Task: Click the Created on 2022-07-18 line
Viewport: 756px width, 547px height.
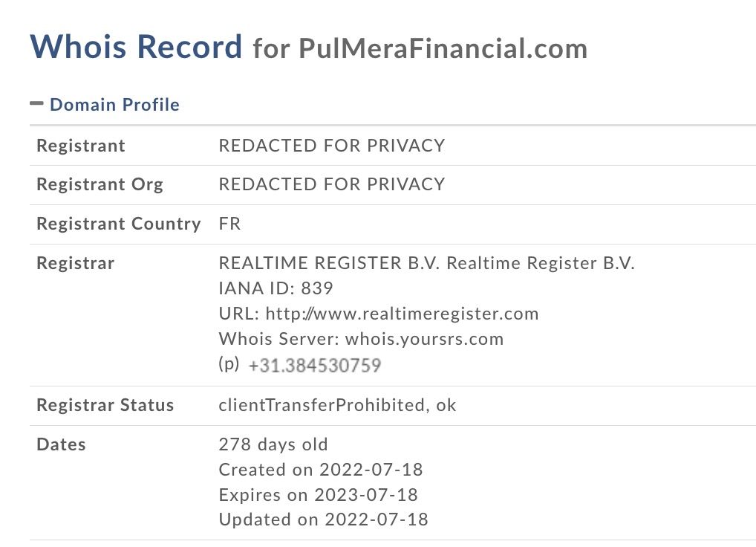Action: tap(321, 470)
